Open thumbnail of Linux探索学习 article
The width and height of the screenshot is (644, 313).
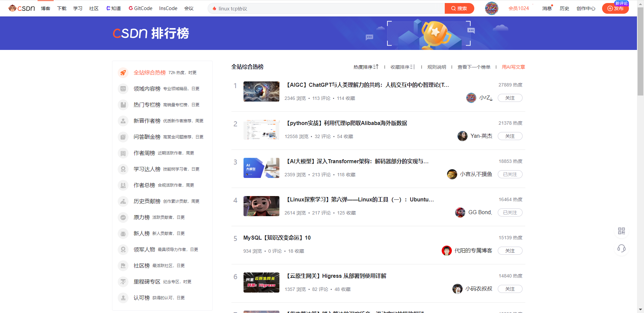coord(261,206)
